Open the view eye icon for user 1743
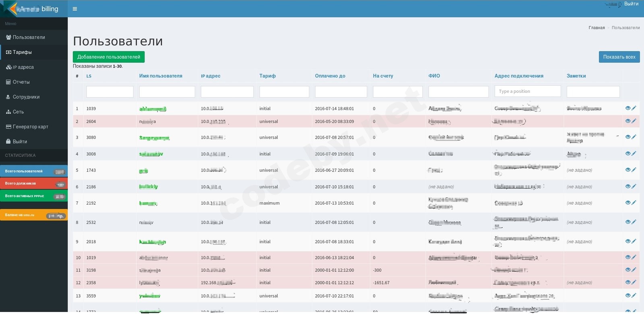The image size is (644, 314). point(627,170)
